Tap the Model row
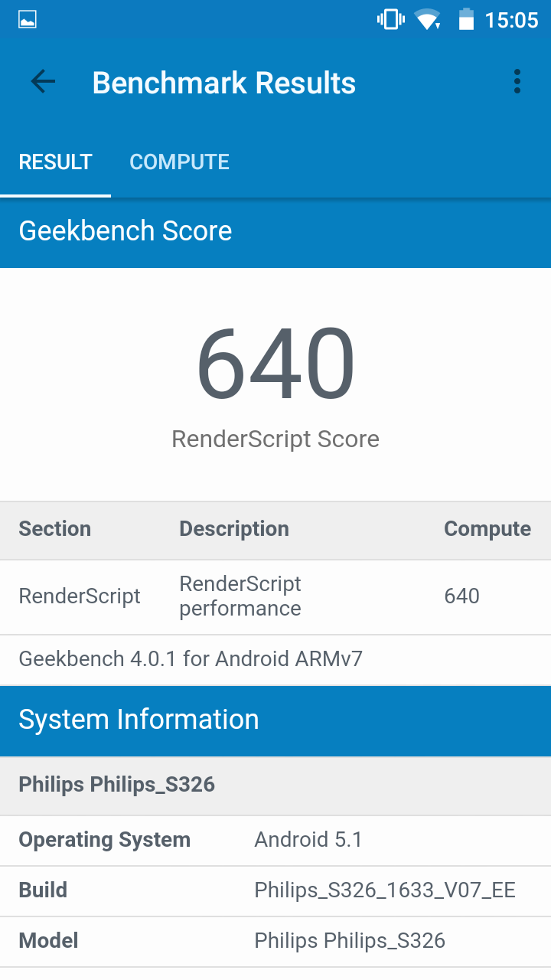 click(275, 941)
